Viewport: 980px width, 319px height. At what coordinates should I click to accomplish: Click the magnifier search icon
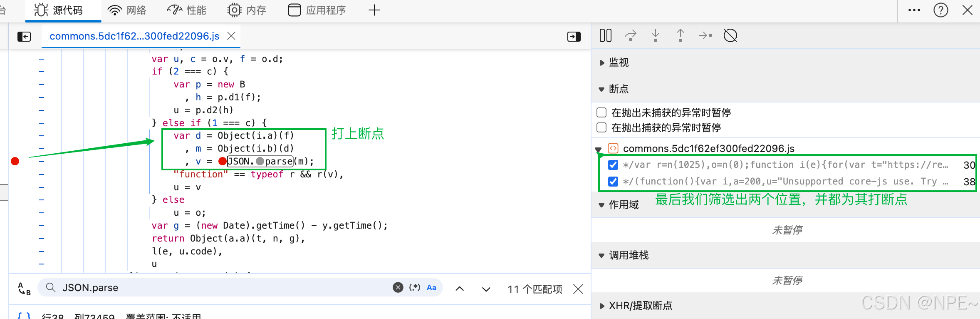[51, 287]
